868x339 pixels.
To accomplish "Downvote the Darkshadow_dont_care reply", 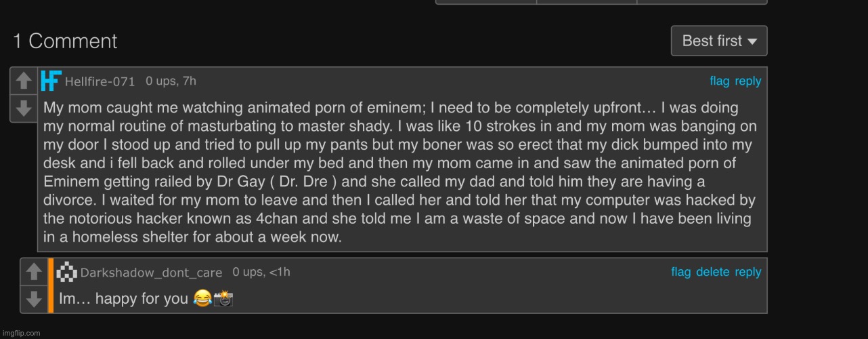I will [34, 299].
